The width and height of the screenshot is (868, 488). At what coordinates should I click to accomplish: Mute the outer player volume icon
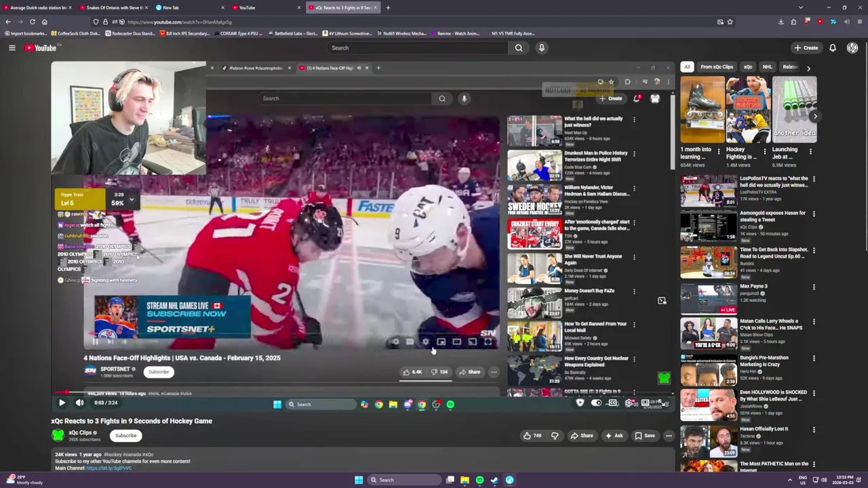[x=79, y=403]
